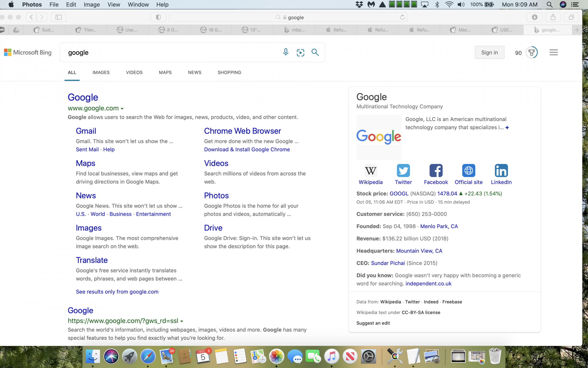Switch to the NEWS search tab
This screenshot has height=368, width=588.
coord(195,72)
